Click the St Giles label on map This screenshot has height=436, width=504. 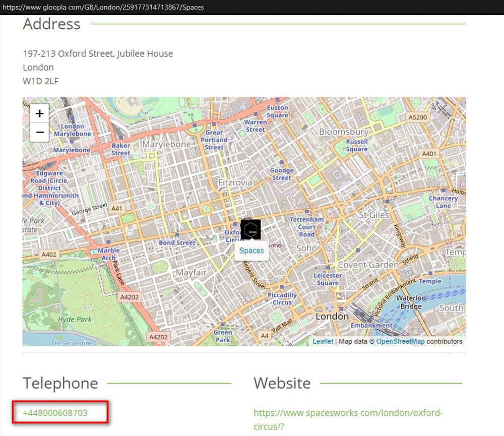point(374,214)
